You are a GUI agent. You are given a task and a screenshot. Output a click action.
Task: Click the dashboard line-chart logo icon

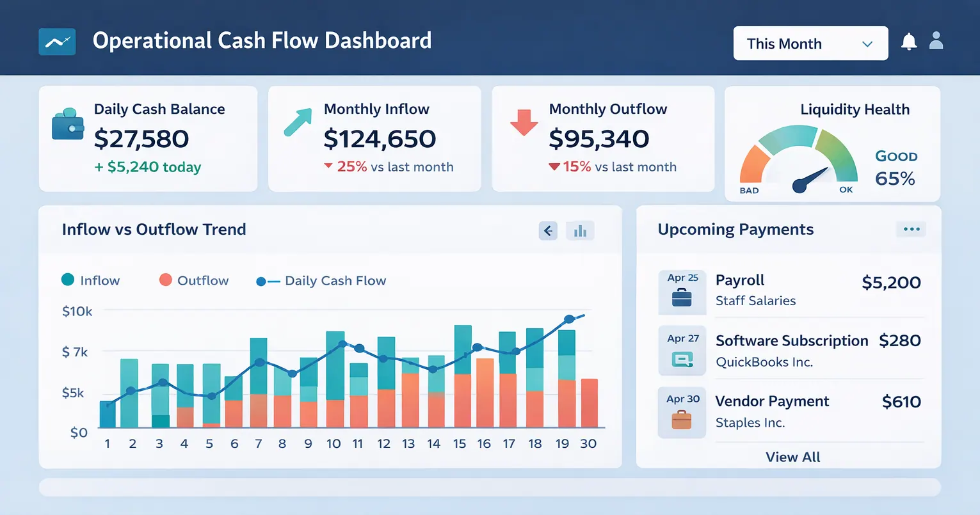[x=56, y=40]
